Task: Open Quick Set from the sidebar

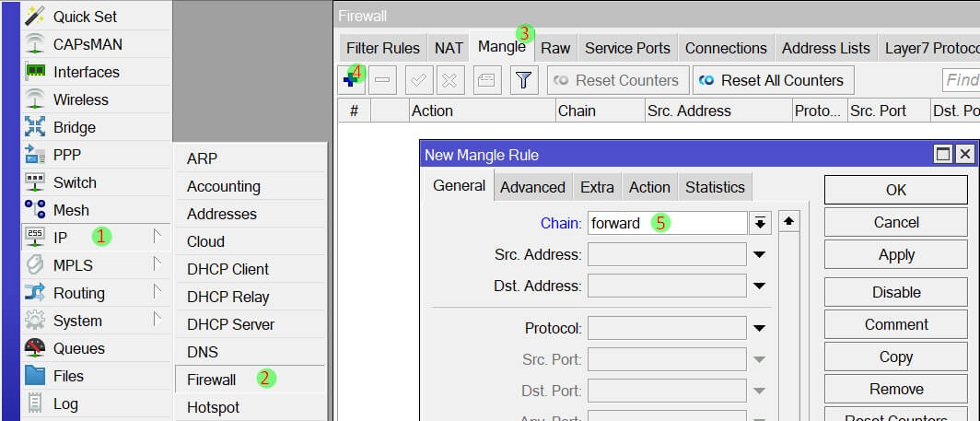Action: tap(84, 17)
